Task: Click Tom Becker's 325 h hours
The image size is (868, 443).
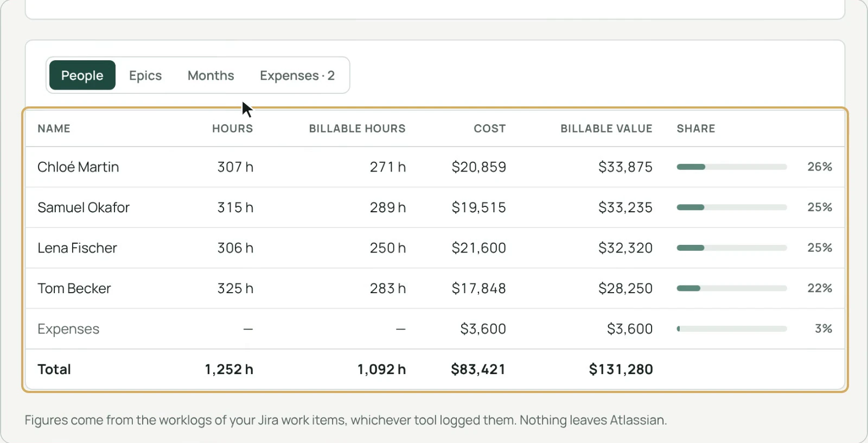Action: (x=235, y=288)
